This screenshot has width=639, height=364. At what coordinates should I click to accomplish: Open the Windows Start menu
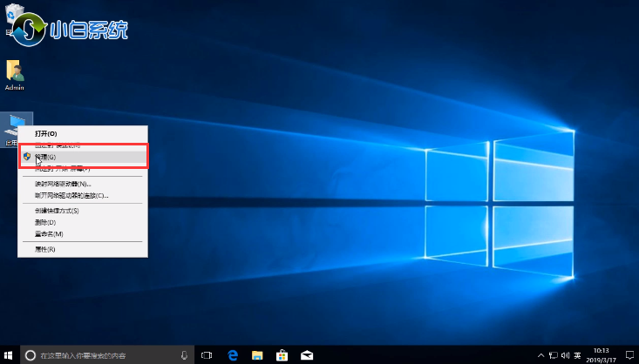[x=8, y=355]
